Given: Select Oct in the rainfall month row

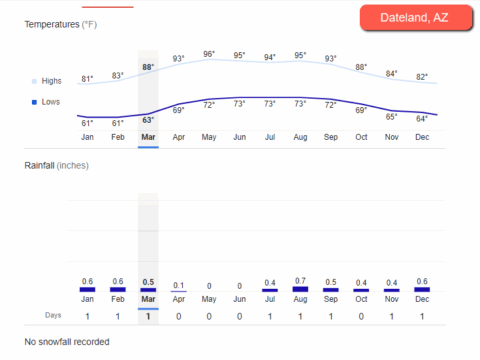Looking at the screenshot, I should [361, 299].
